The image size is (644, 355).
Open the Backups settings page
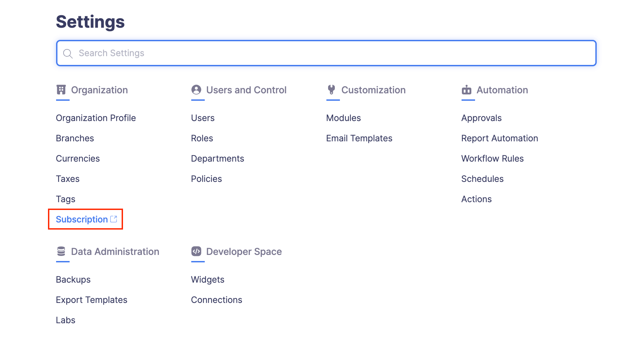(x=73, y=280)
